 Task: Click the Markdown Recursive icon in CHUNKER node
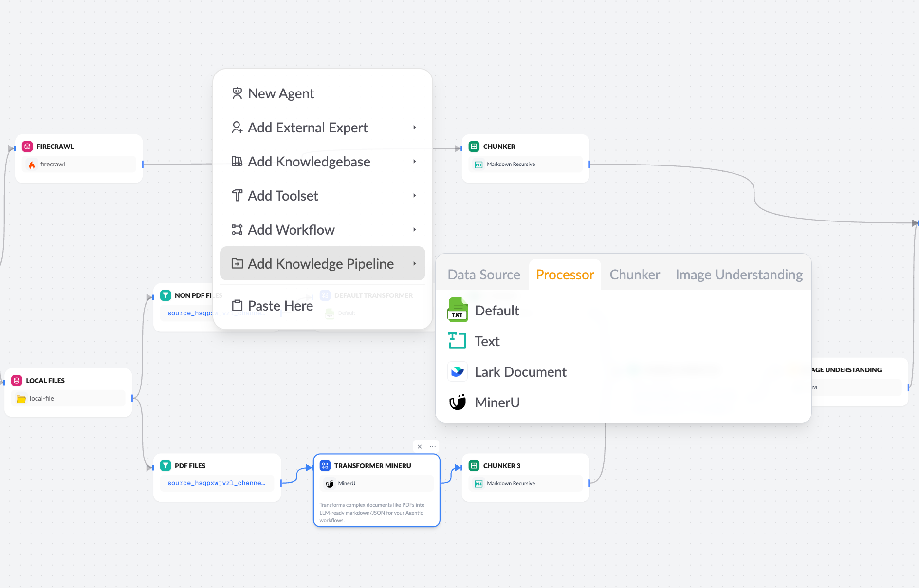(x=478, y=164)
